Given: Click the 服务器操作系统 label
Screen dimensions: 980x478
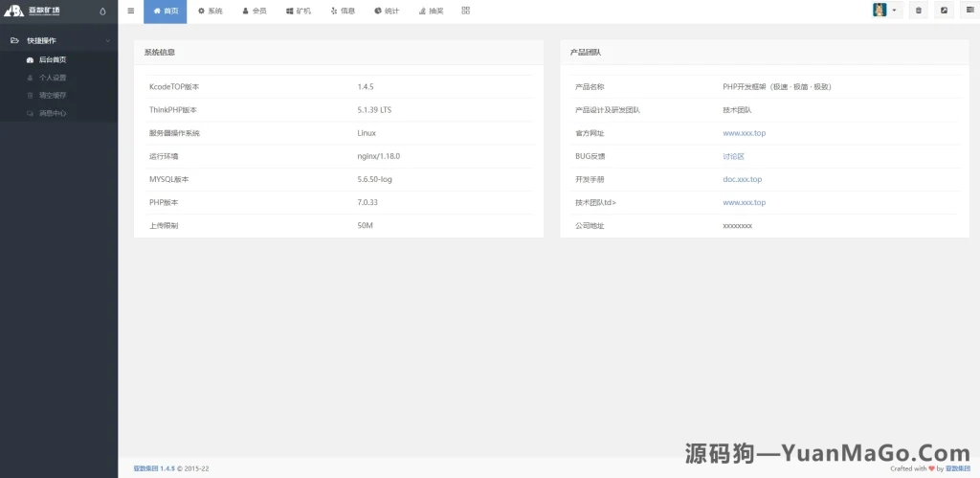Looking at the screenshot, I should (174, 133).
